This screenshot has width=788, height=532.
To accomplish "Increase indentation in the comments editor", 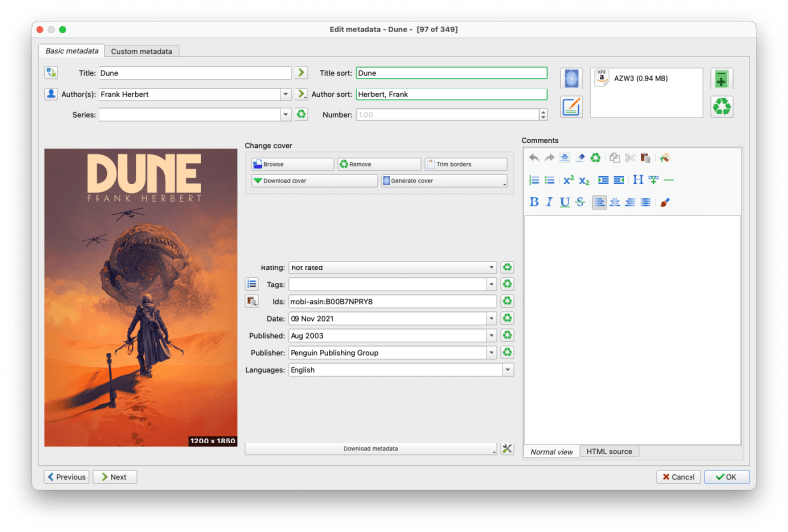I will [603, 180].
